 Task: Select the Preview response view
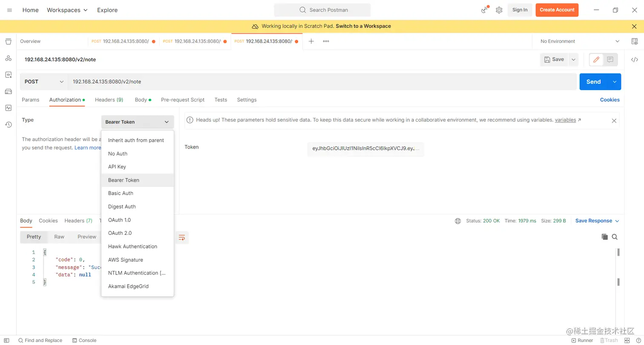87,237
